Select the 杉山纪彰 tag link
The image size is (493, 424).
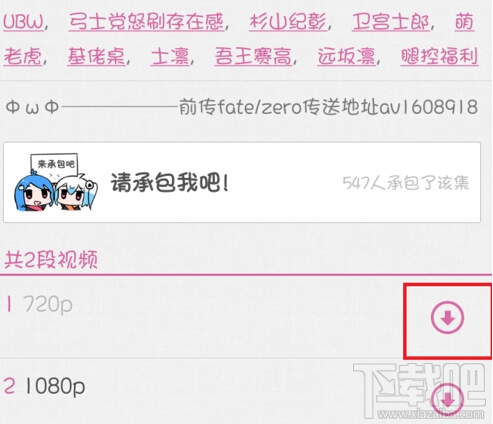[288, 22]
